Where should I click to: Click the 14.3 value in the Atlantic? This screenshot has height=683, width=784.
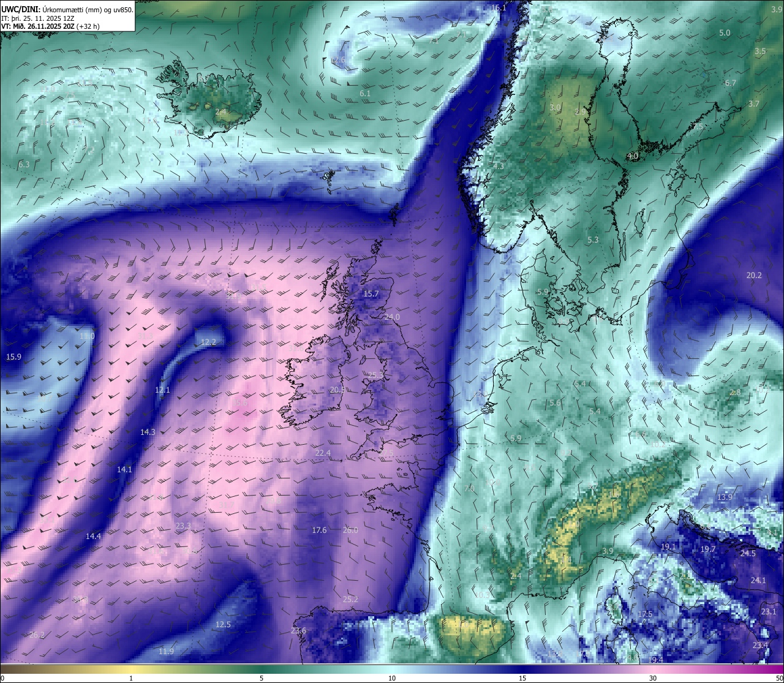pos(148,432)
